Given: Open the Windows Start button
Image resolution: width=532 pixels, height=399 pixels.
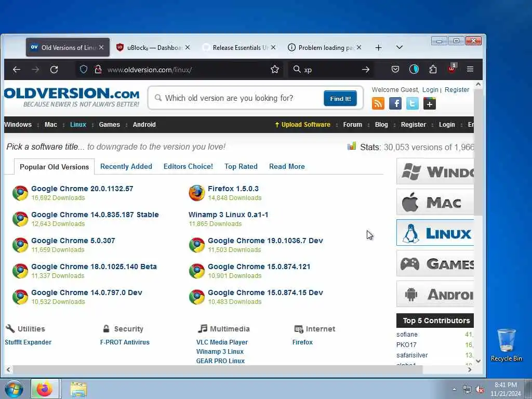Looking at the screenshot, I should (x=14, y=389).
